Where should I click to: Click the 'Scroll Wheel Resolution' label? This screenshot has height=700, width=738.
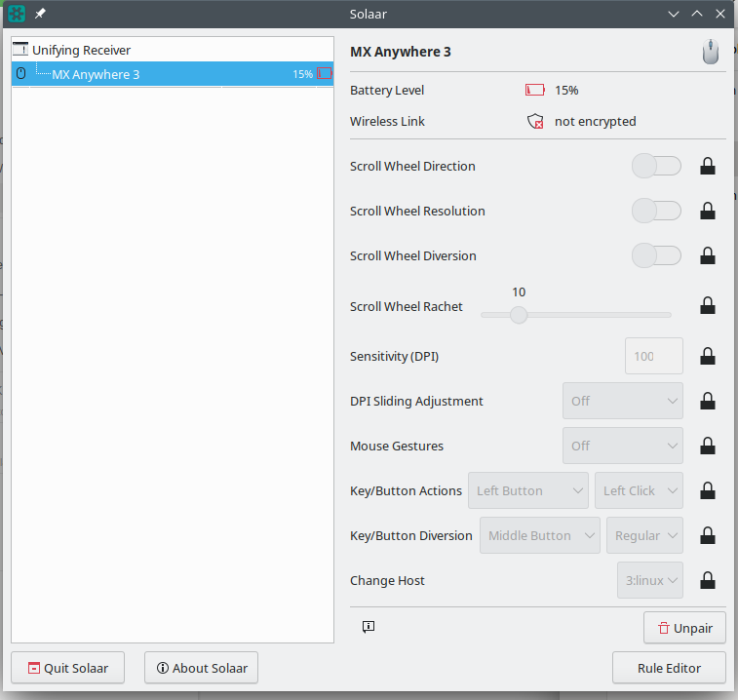click(417, 211)
